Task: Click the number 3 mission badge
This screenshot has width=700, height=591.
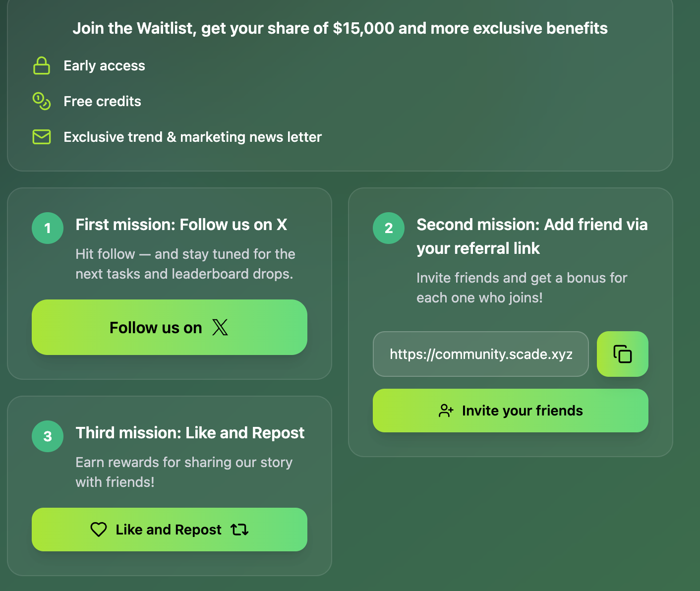Action: pyautogui.click(x=48, y=436)
